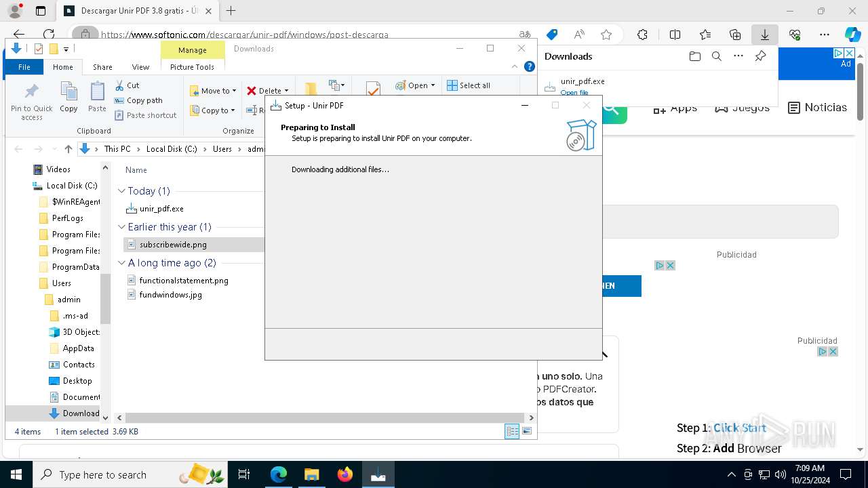
Task: Open the Copy to dropdown
Action: [213, 110]
